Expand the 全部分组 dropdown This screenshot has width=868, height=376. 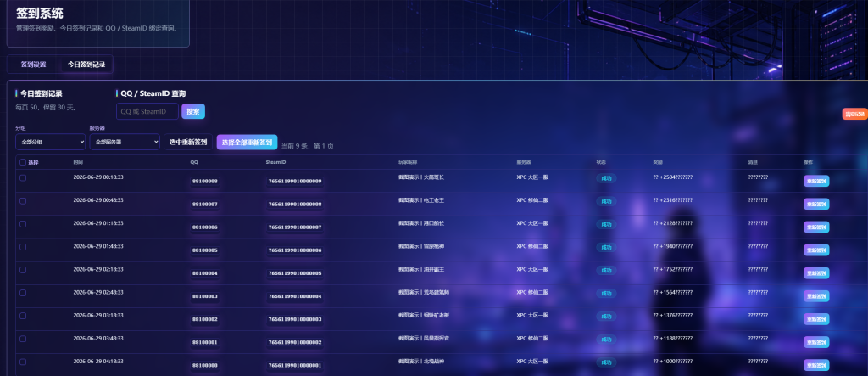coord(50,142)
